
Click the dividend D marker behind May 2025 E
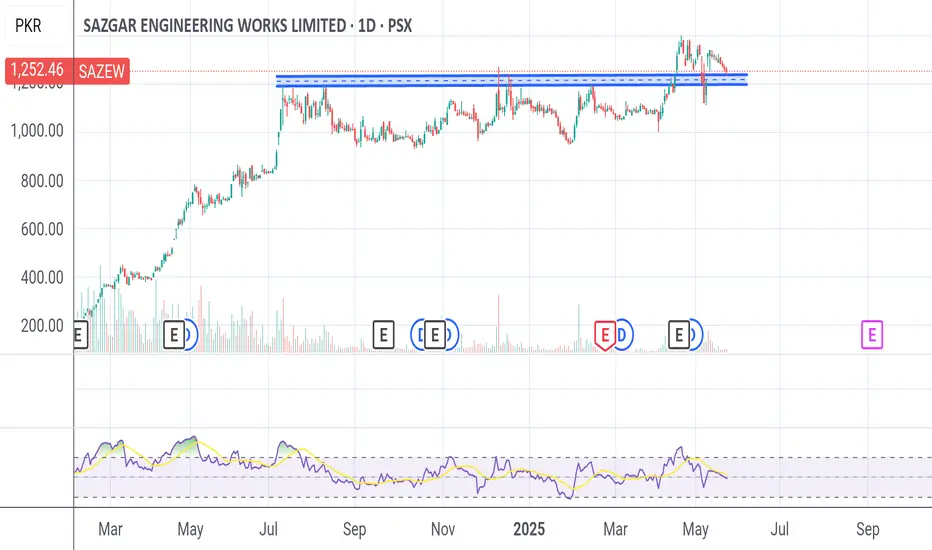[696, 335]
